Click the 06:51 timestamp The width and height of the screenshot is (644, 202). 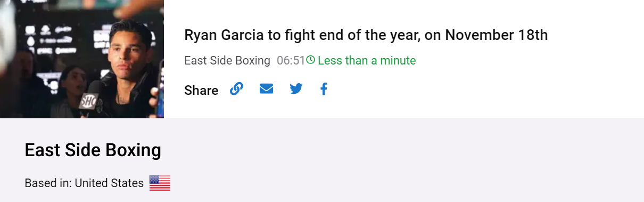coord(291,61)
